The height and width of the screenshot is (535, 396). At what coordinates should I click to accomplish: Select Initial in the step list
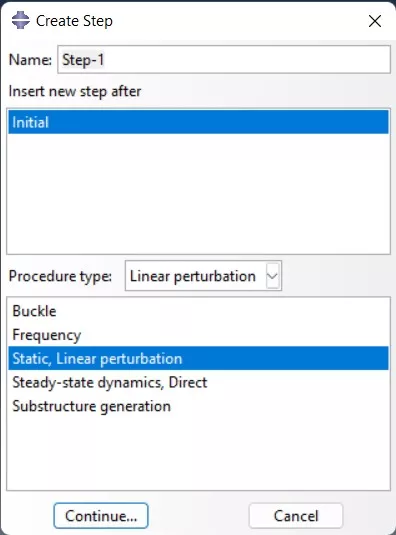pos(198,122)
